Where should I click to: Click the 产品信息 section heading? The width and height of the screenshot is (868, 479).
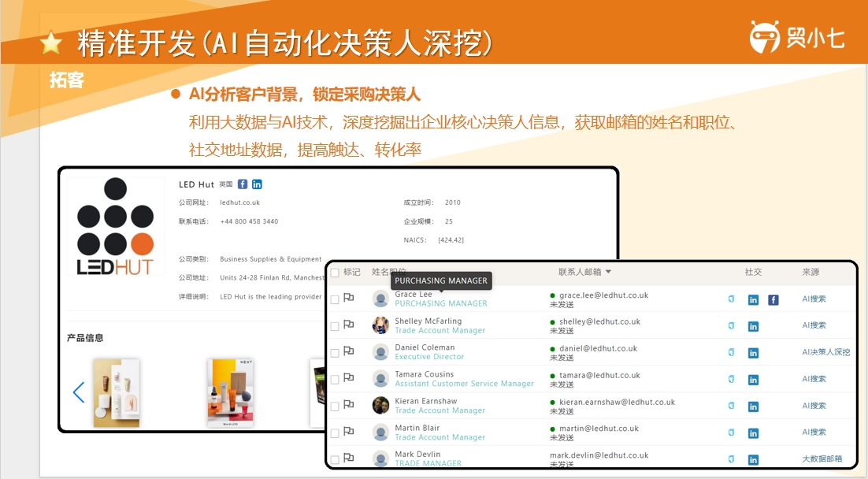pyautogui.click(x=85, y=338)
